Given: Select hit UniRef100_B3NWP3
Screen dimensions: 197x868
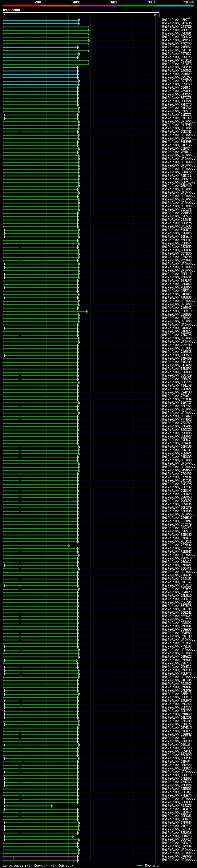Looking at the screenshot, I should click(177, 369).
